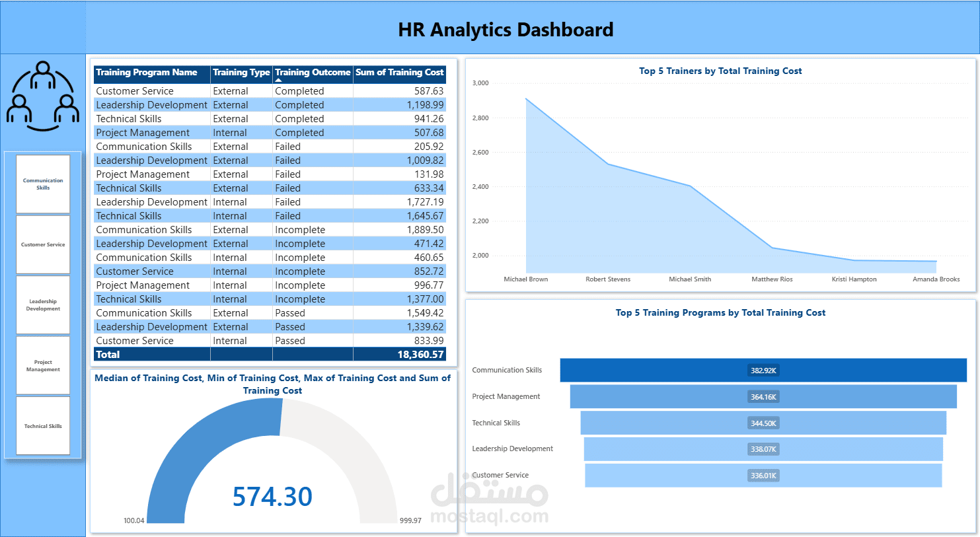
Task: Select the Communication Skills slicer tile
Action: (43, 184)
